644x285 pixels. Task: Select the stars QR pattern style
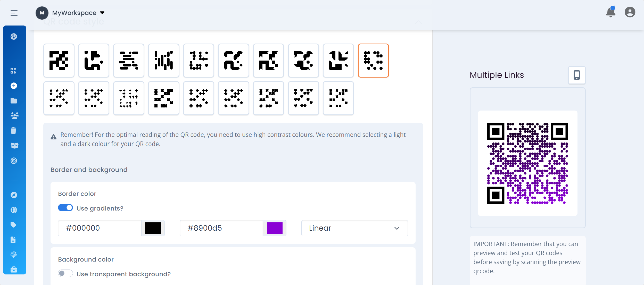click(59, 98)
